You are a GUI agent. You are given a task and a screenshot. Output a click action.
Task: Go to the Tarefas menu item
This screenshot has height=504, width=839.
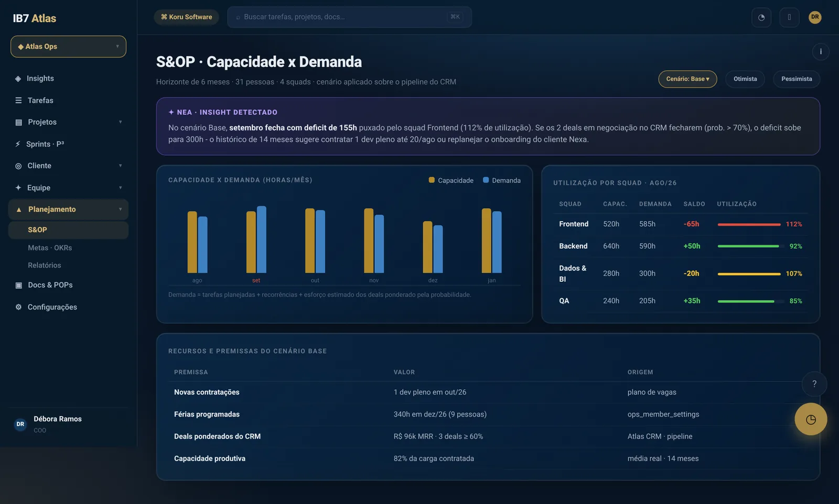click(68, 101)
